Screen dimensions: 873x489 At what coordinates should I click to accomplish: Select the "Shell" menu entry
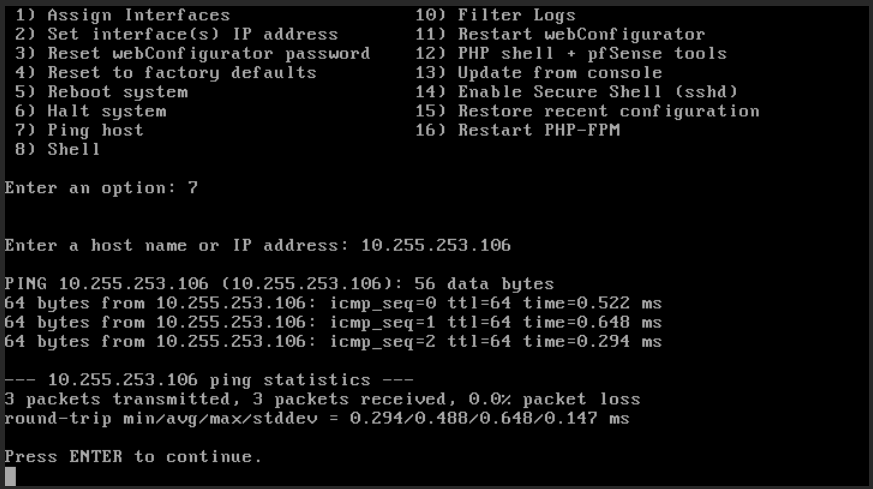pos(73,149)
